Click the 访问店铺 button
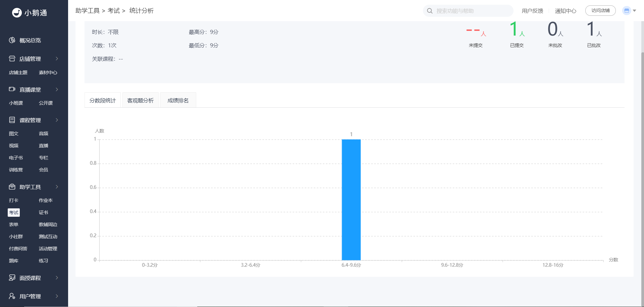This screenshot has width=644, height=307. 600,11
